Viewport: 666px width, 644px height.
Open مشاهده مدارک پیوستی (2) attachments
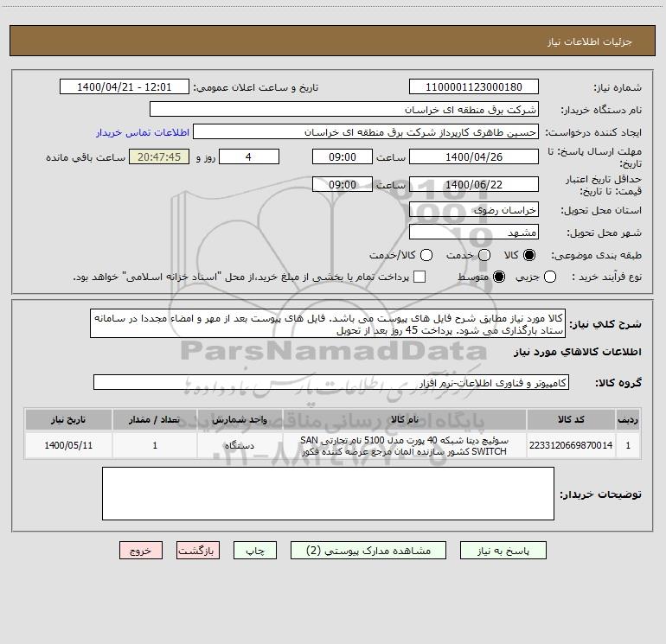pyautogui.click(x=368, y=551)
